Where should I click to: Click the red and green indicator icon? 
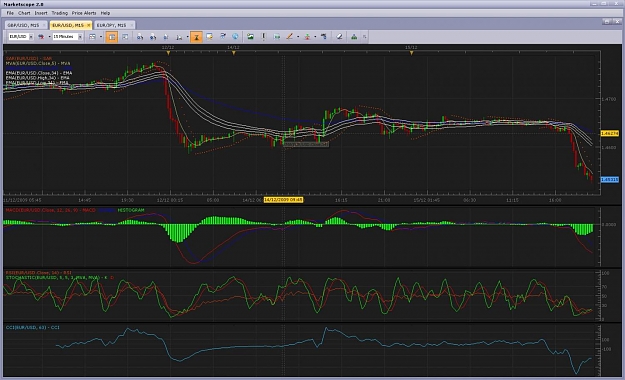click(307, 37)
